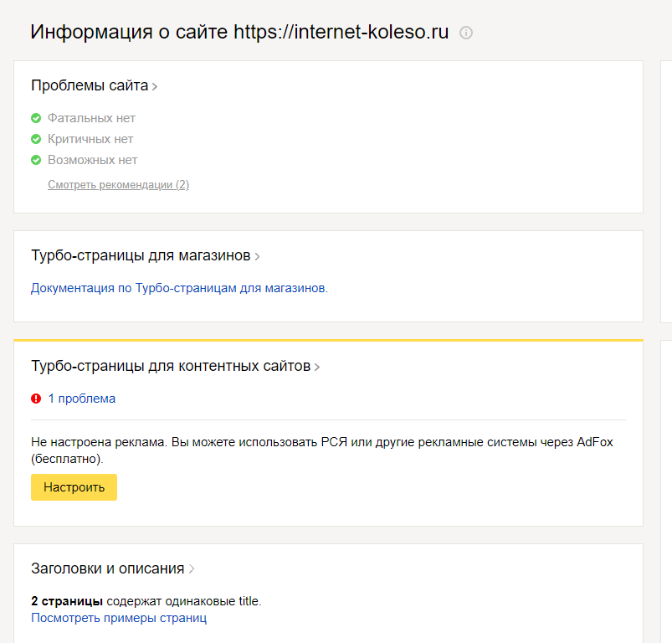Open the Посмотреть примеры страниц link
Image resolution: width=672 pixels, height=643 pixels.
tap(119, 618)
